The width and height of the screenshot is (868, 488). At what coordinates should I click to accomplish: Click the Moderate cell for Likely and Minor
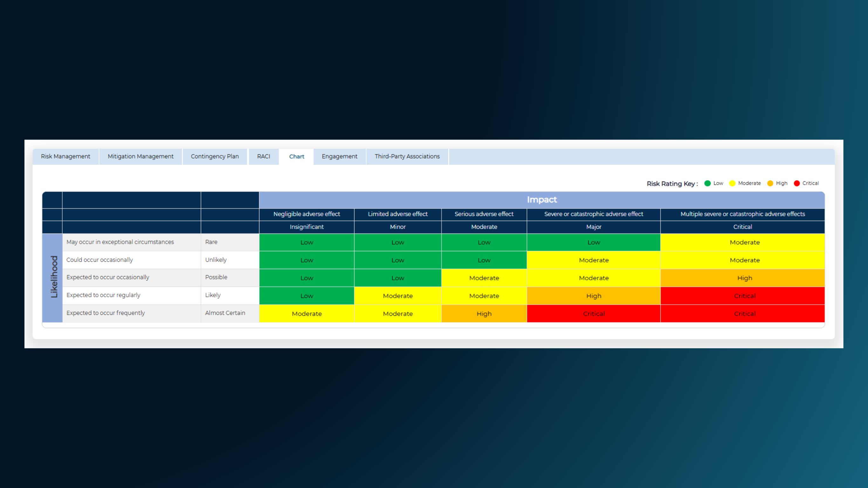pyautogui.click(x=398, y=296)
